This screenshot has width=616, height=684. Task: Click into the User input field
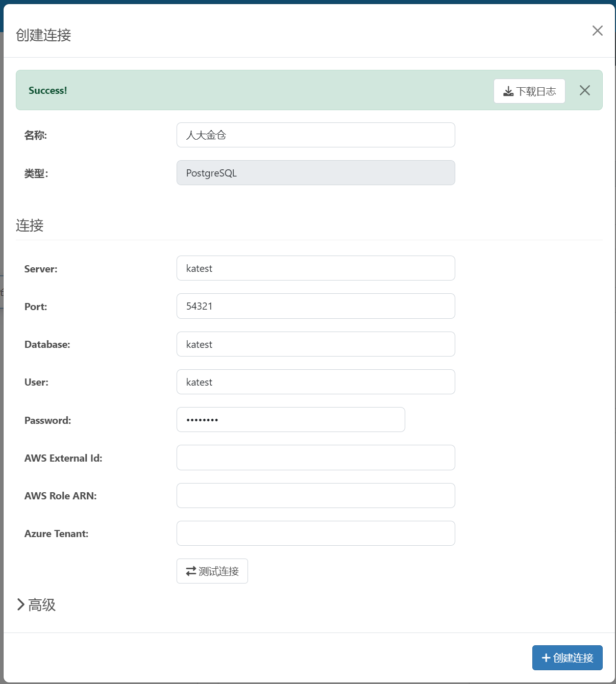[x=316, y=382]
